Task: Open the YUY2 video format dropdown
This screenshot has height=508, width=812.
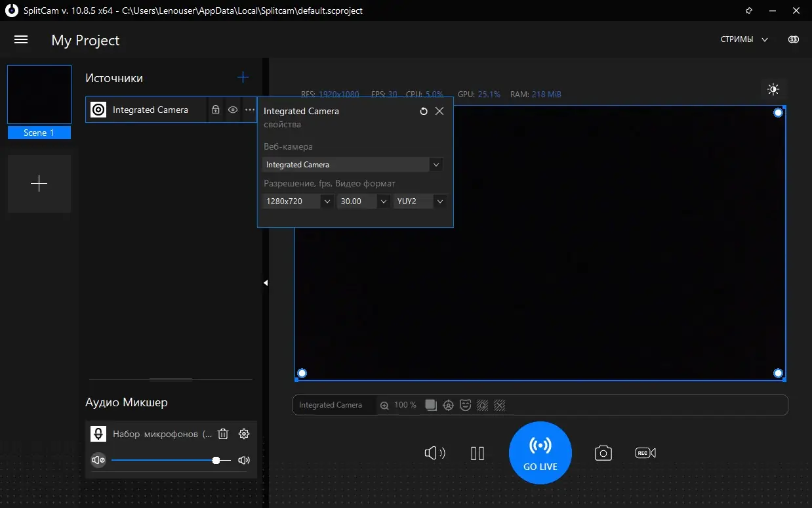Action: pos(420,201)
